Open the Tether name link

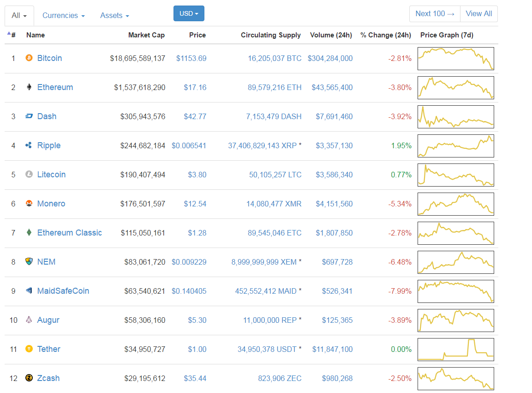pos(48,349)
